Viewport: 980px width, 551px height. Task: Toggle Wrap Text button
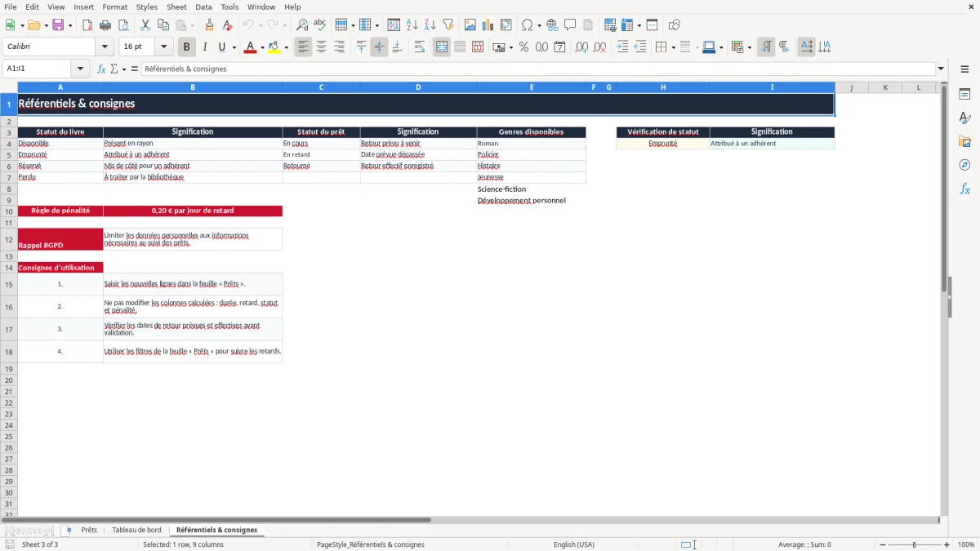(420, 47)
